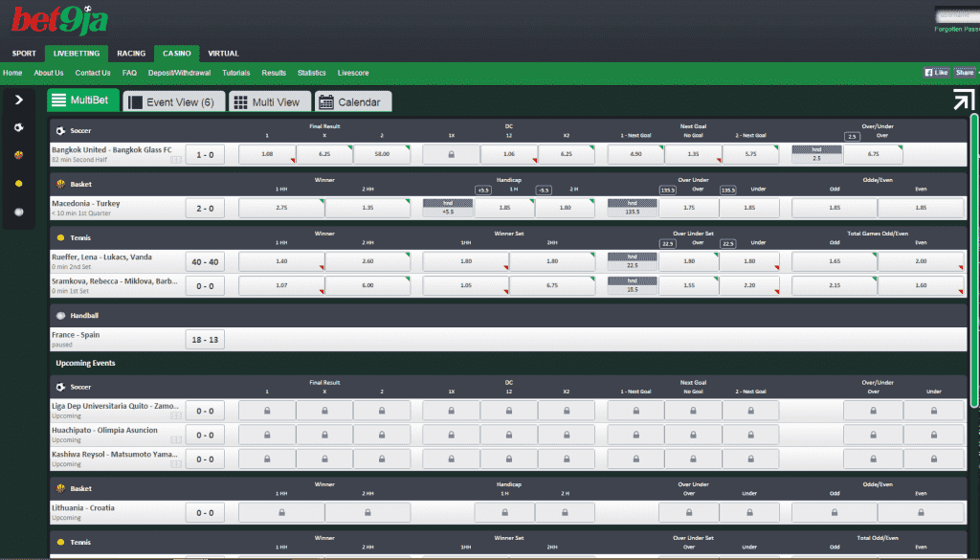Click locked Even odds for Lithuania - Croatia
Viewport: 980px width, 560px height.
click(x=921, y=512)
